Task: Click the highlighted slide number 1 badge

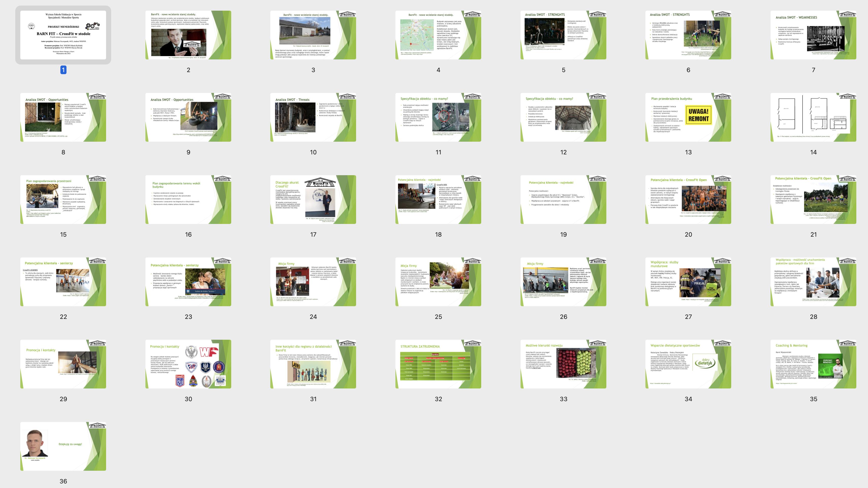Action: click(x=63, y=70)
